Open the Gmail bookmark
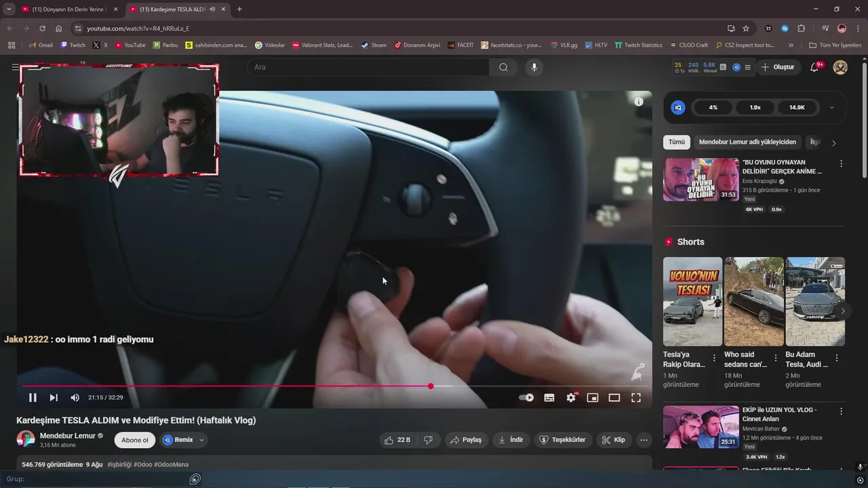The width and height of the screenshot is (868, 488). point(41,45)
